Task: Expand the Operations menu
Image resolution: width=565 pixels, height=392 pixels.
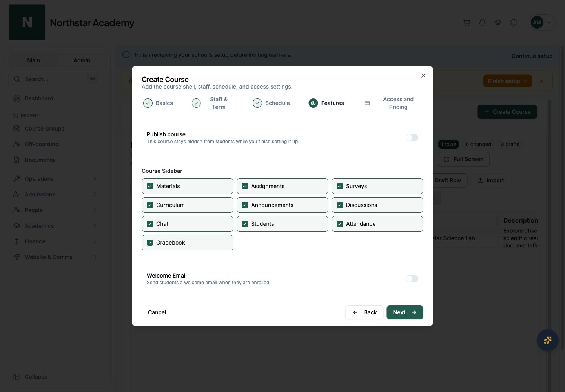Action: 55,179
